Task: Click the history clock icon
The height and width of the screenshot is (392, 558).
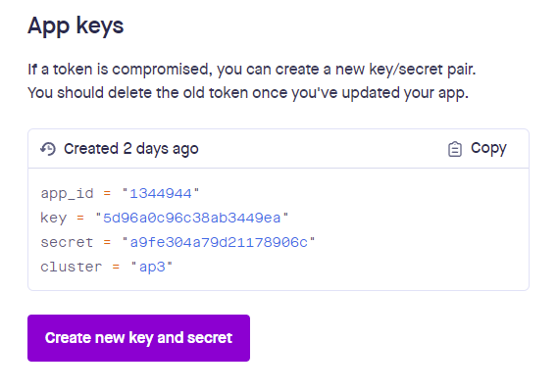Action: [x=48, y=149]
